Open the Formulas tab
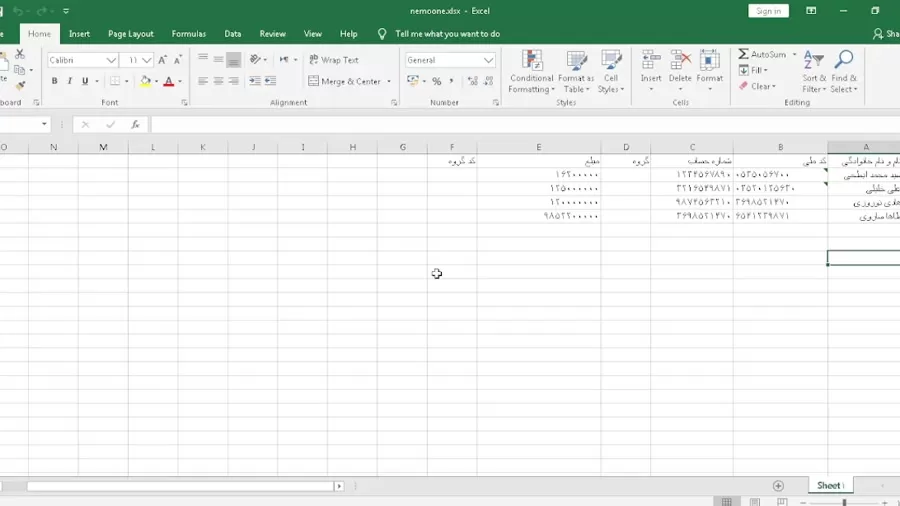The width and height of the screenshot is (900, 506). pyautogui.click(x=188, y=34)
